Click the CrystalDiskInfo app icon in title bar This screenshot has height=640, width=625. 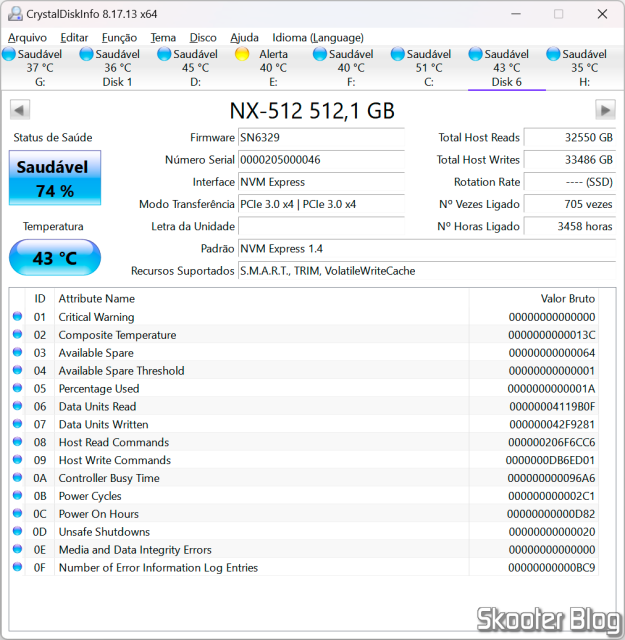[15, 14]
